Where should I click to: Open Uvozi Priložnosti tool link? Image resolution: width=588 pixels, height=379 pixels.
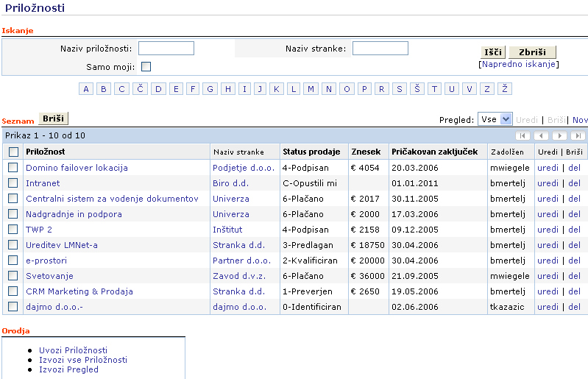[73, 350]
